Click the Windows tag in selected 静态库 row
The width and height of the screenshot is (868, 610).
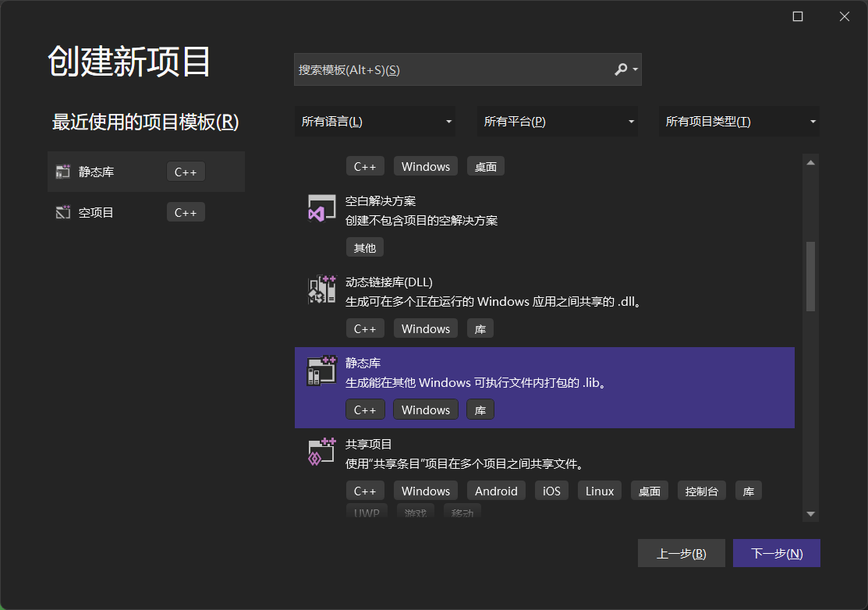pyautogui.click(x=426, y=410)
